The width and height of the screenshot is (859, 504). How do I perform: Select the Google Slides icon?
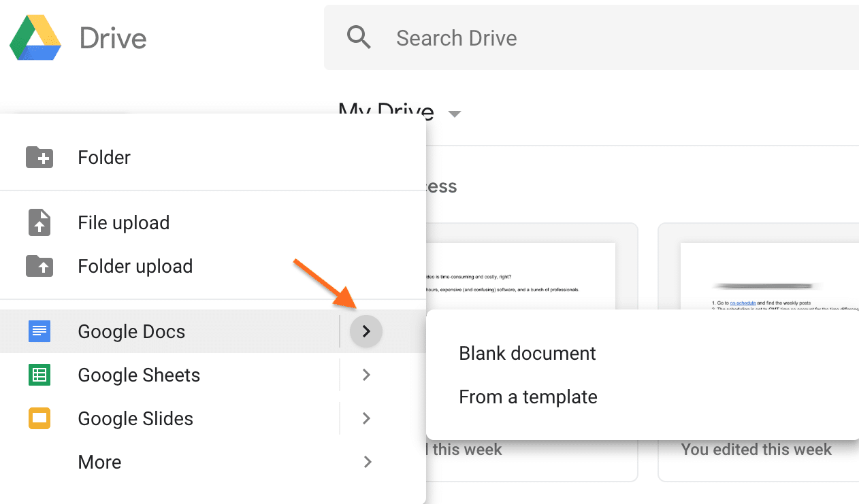click(39, 418)
